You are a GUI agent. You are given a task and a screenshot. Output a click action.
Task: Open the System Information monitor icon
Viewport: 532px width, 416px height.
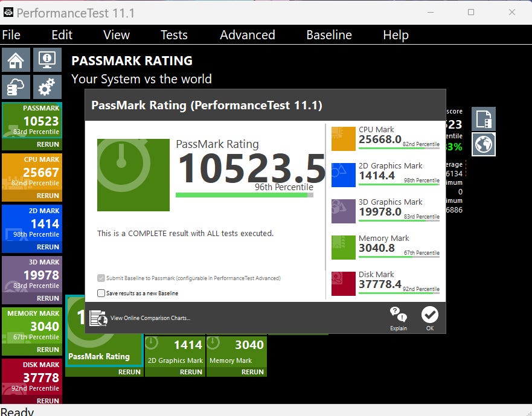click(47, 60)
